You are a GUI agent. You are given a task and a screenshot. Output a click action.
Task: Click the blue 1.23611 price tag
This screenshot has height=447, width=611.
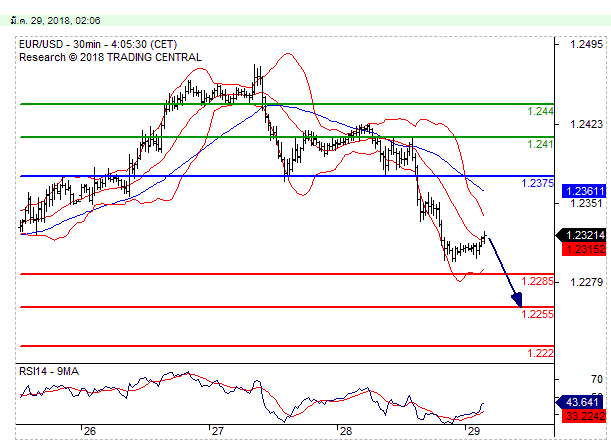(584, 191)
